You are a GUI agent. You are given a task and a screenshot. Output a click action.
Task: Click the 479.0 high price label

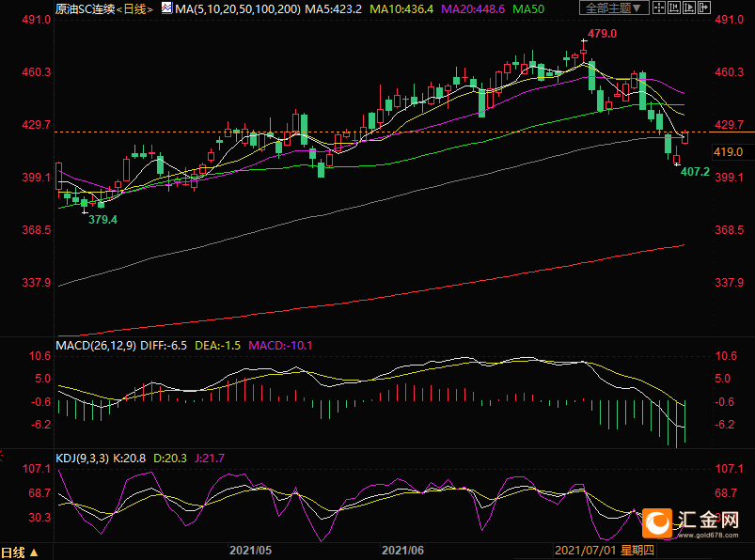[x=602, y=34]
